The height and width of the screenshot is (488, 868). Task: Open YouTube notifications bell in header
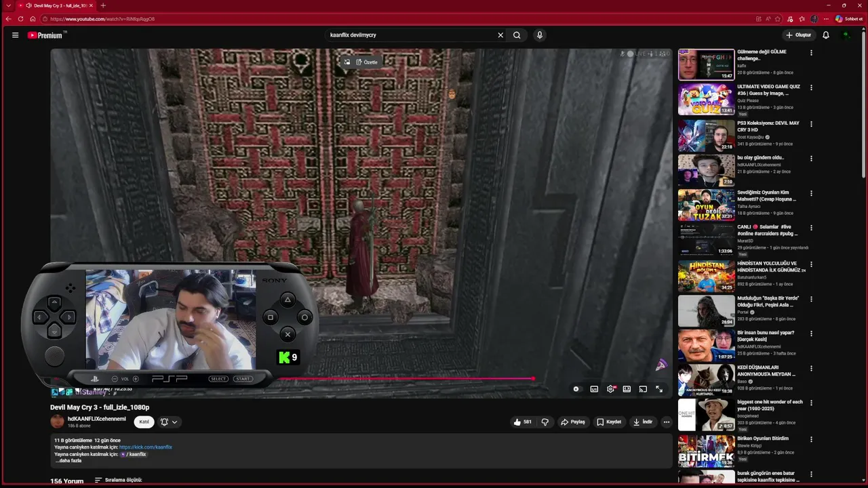826,35
